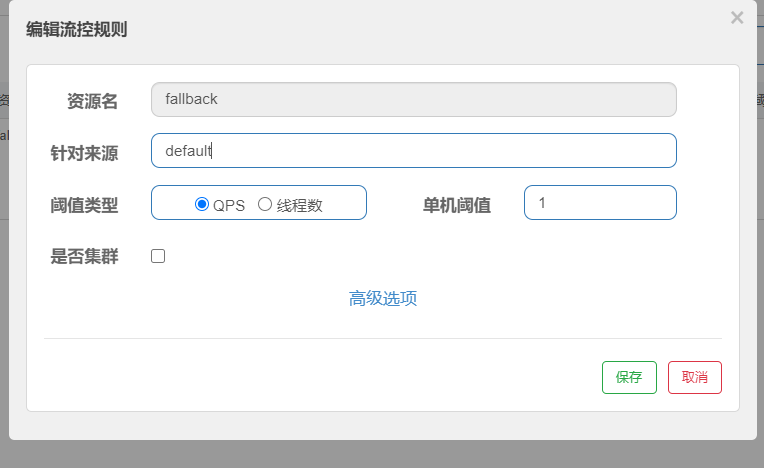Click the 资源名 label
764x468 pixels.
pyautogui.click(x=92, y=101)
